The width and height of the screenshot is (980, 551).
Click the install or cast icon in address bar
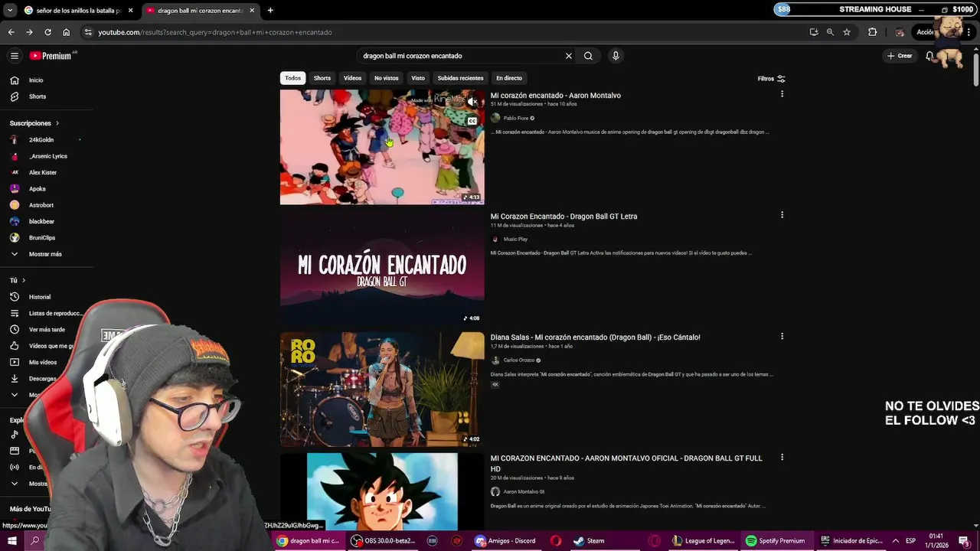coord(813,32)
